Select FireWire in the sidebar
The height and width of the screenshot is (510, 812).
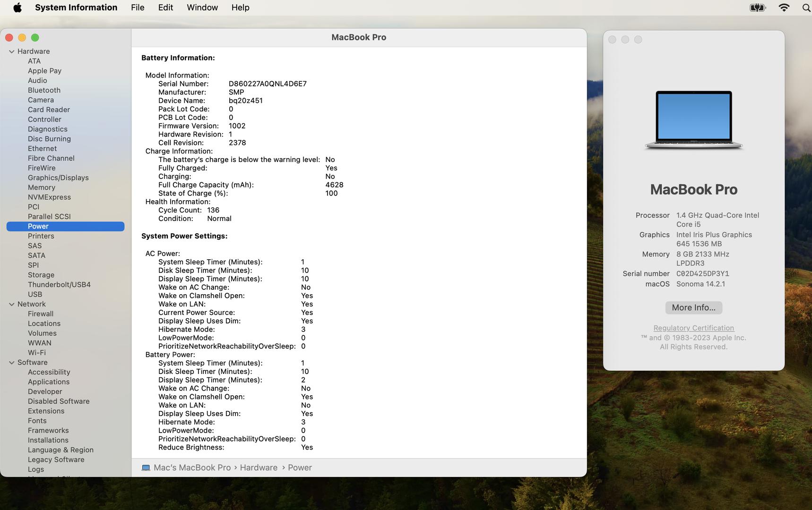point(42,168)
